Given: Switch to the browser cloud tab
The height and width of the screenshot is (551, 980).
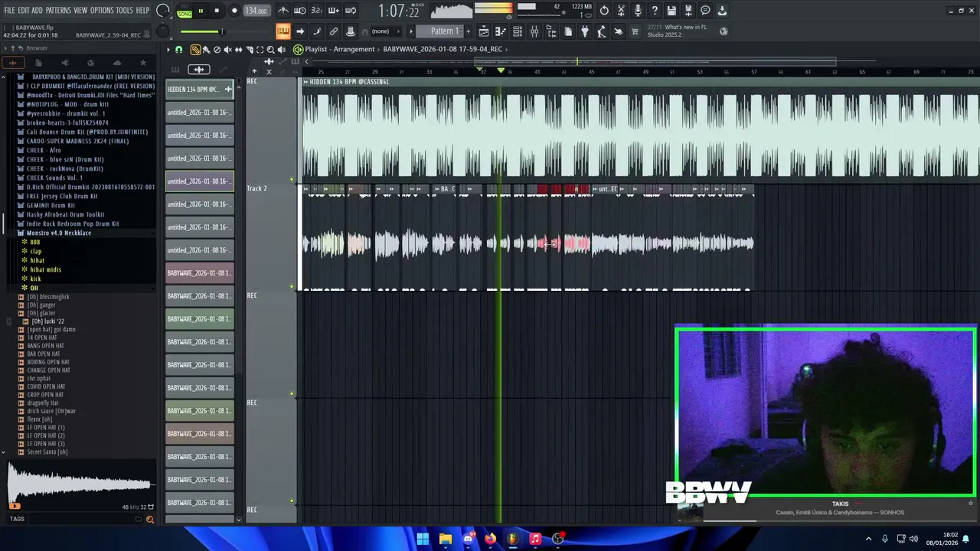Looking at the screenshot, I should pyautogui.click(x=117, y=63).
